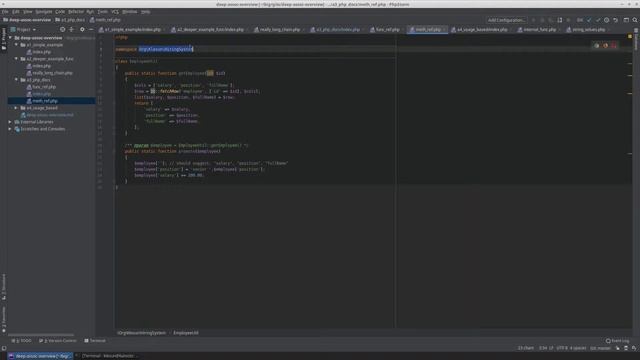Click meth_ref.php breadcrumb in navigation bar
Image resolution: width=640 pixels, height=360 pixels.
tap(105, 20)
